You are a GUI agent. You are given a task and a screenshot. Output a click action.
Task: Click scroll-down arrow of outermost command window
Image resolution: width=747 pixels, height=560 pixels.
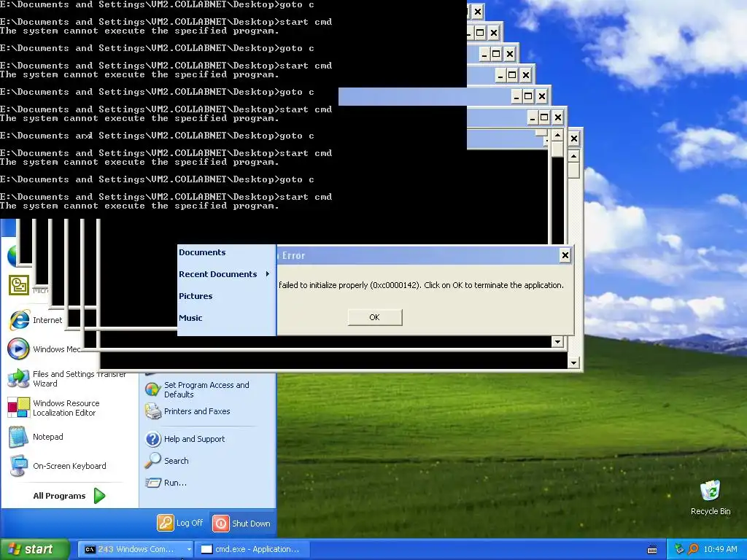pyautogui.click(x=573, y=363)
